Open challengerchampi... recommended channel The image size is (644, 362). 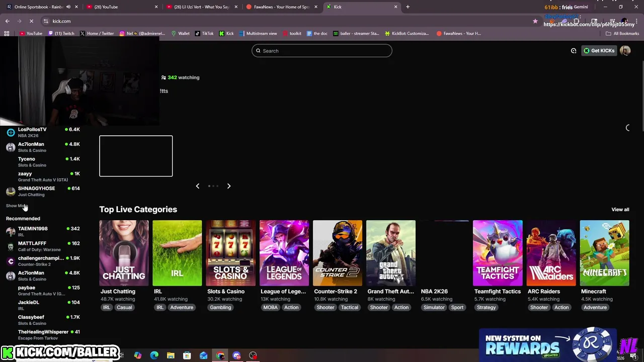(x=43, y=261)
